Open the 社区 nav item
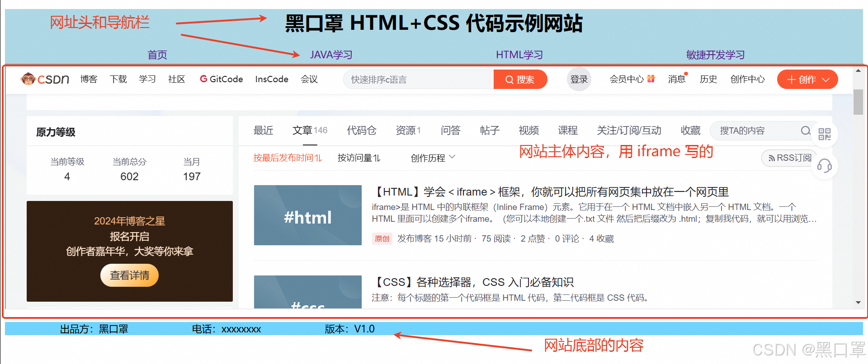Image resolution: width=868 pixels, height=364 pixels. pyautogui.click(x=177, y=79)
